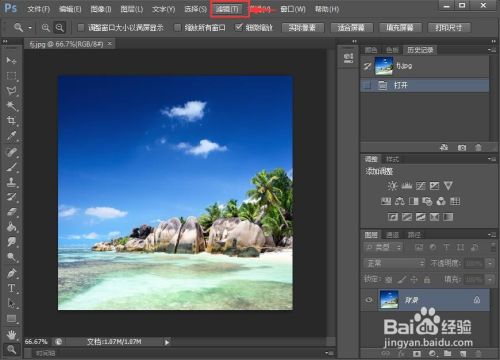Image resolution: width=500 pixels, height=360 pixels.
Task: Select the Clone Stamp tool
Action: pyautogui.click(x=11, y=182)
